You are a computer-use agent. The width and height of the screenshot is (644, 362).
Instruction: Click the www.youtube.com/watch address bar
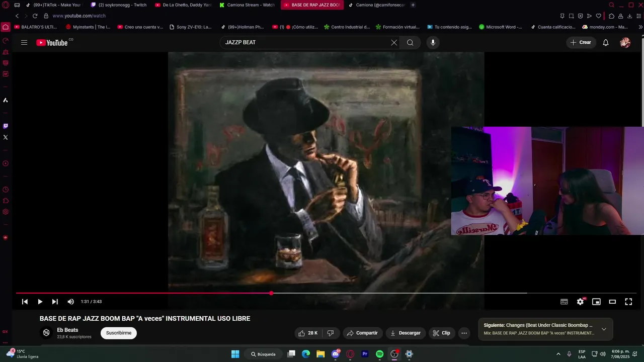coord(79,16)
